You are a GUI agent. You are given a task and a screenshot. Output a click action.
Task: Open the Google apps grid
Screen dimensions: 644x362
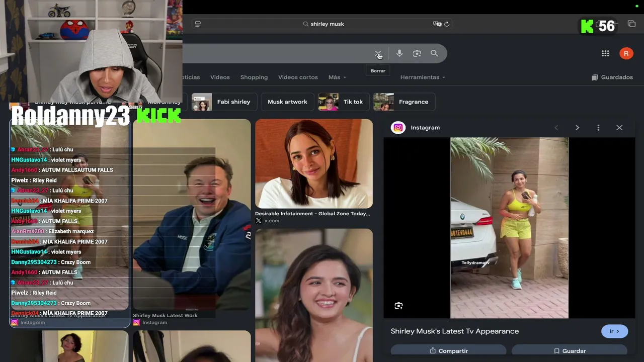coord(605,53)
